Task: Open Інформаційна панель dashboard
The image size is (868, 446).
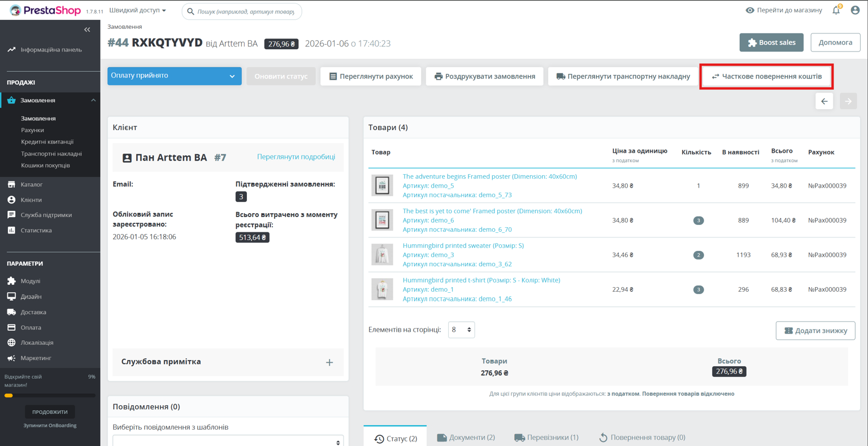Action: tap(51, 50)
